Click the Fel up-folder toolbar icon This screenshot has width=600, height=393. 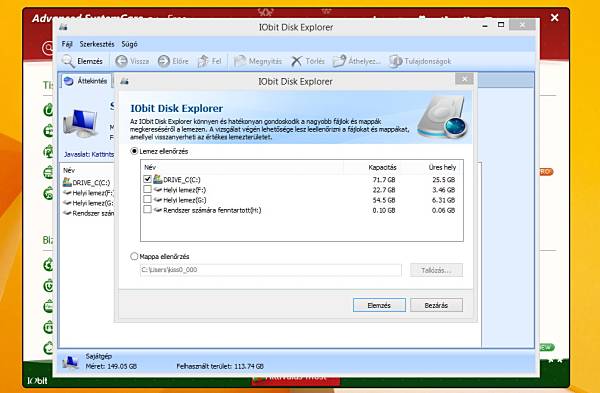tap(203, 61)
